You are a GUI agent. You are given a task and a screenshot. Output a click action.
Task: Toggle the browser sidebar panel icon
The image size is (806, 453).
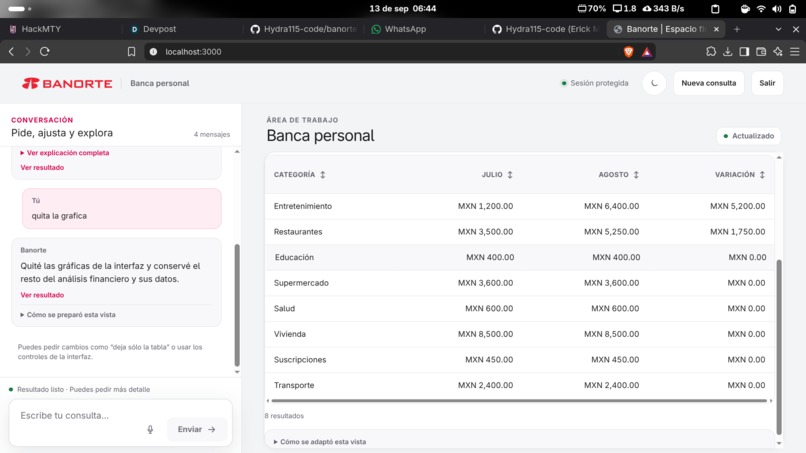click(744, 51)
